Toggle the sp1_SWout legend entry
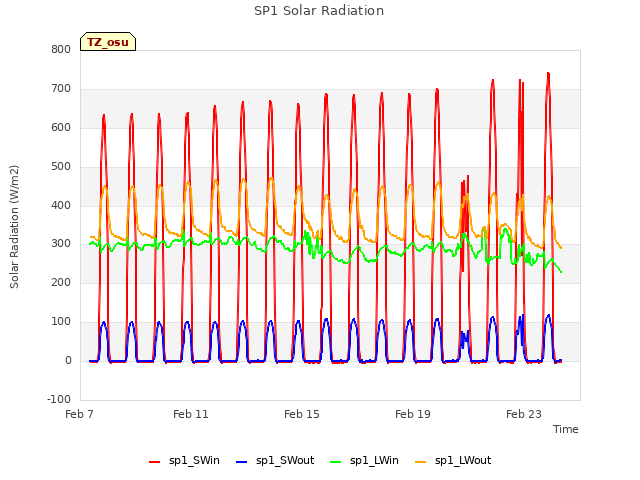 point(276,461)
